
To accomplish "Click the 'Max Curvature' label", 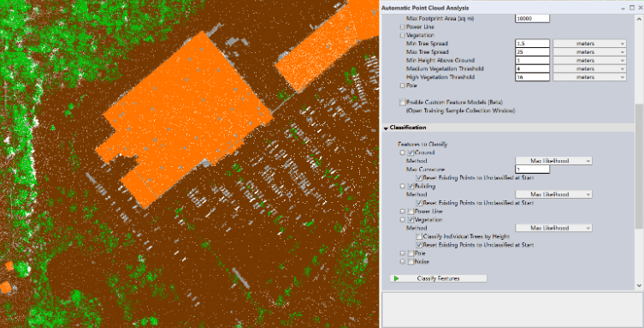I will pos(426,170).
